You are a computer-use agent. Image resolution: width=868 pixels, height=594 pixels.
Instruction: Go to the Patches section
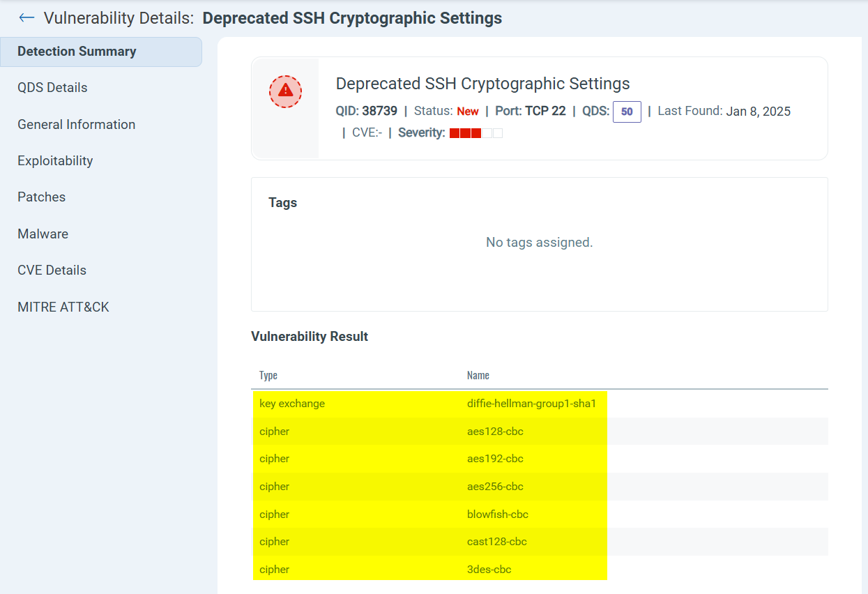pos(41,197)
